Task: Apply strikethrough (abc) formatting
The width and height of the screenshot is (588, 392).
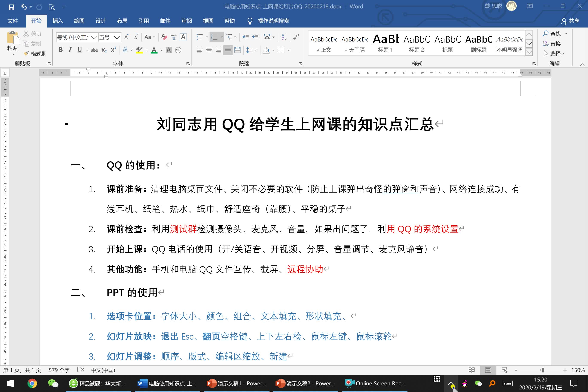Action: click(94, 50)
